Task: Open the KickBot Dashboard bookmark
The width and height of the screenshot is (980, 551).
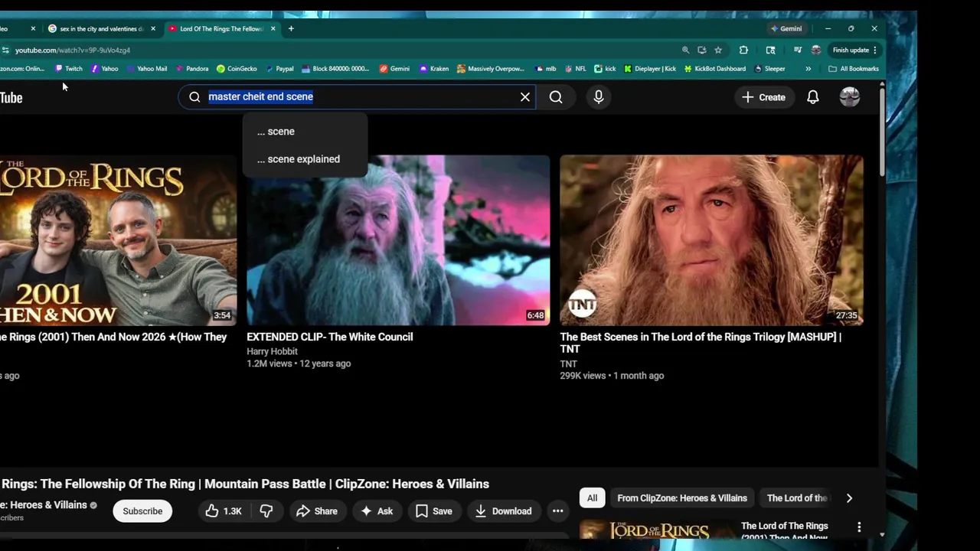Action: coord(714,69)
